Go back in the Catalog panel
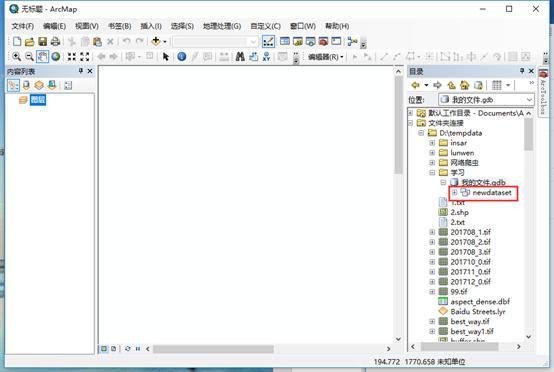This screenshot has width=554, height=372. pos(416,85)
